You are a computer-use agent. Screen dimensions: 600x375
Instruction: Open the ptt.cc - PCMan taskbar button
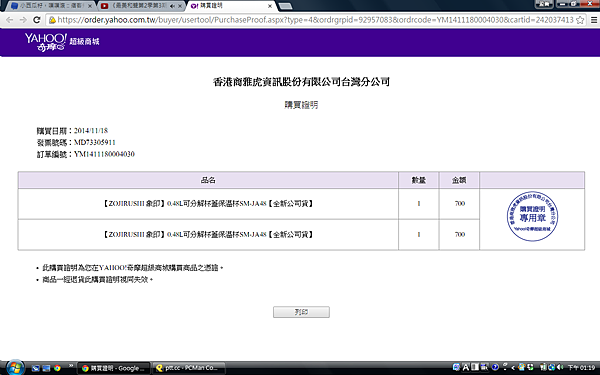click(189, 368)
